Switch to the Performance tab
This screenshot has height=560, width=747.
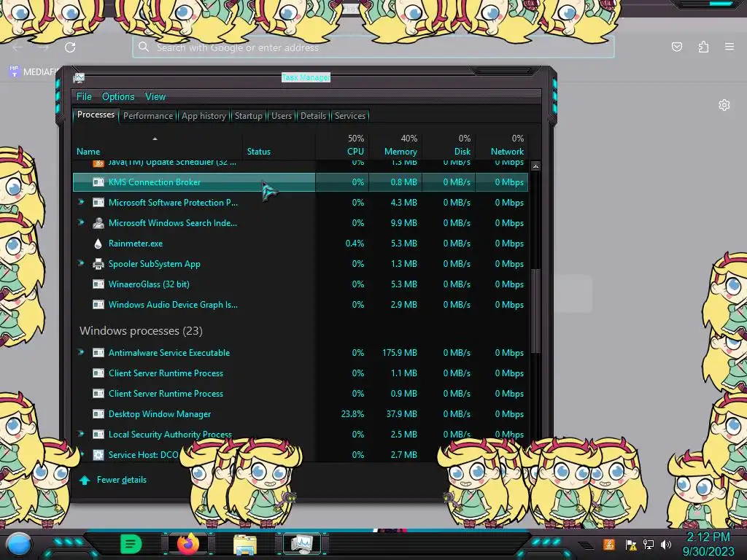click(147, 116)
